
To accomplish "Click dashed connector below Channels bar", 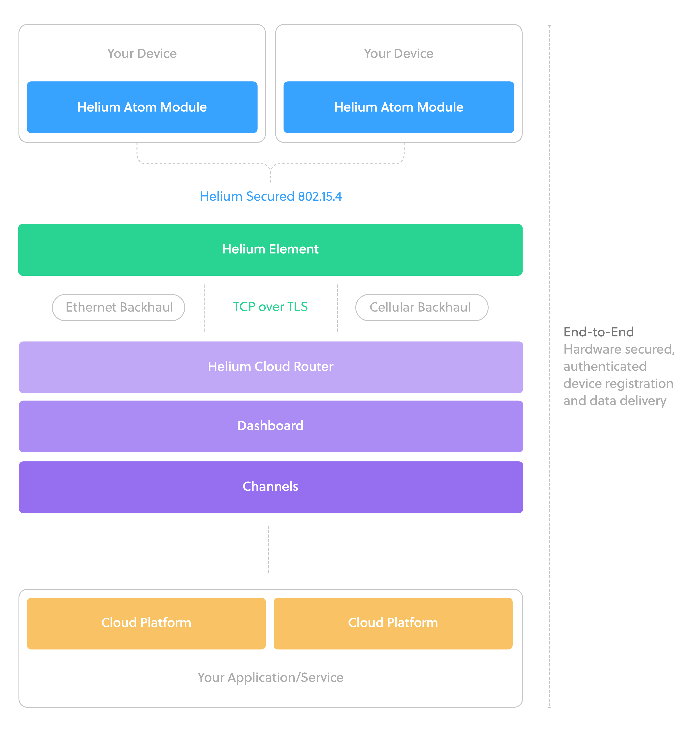I will [x=268, y=549].
